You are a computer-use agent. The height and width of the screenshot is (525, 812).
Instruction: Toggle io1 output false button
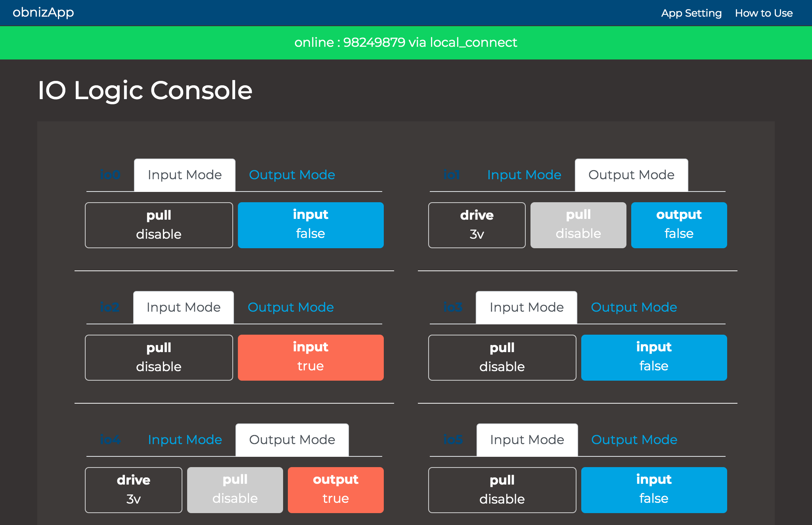tap(679, 225)
